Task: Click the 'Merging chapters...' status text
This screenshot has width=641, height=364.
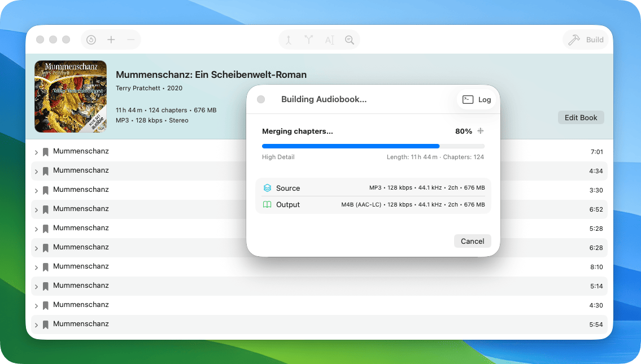Action: (297, 131)
